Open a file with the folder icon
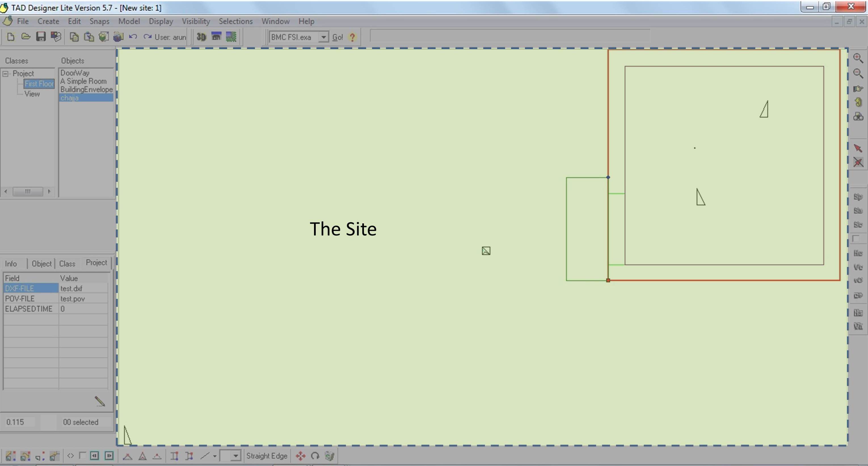The image size is (868, 466). [26, 37]
